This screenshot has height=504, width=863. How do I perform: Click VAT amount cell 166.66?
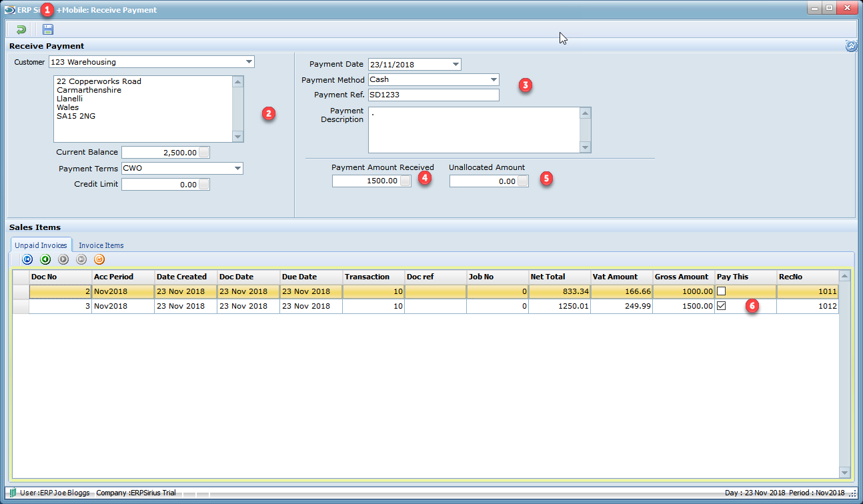click(622, 291)
